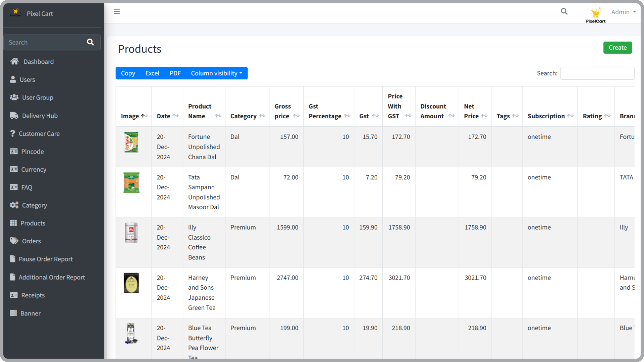The image size is (644, 362).
Task: Click the User Group people icon
Action: point(14,97)
